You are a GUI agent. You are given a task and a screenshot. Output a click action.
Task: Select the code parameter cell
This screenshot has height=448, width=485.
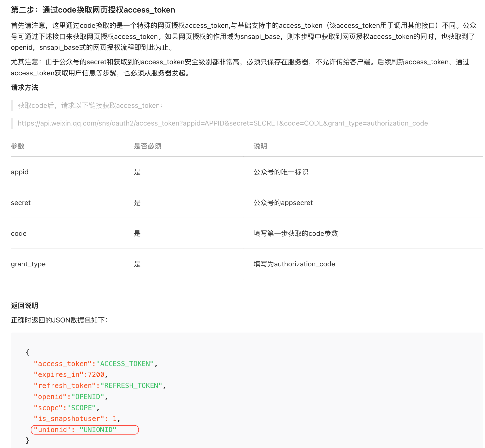(19, 233)
